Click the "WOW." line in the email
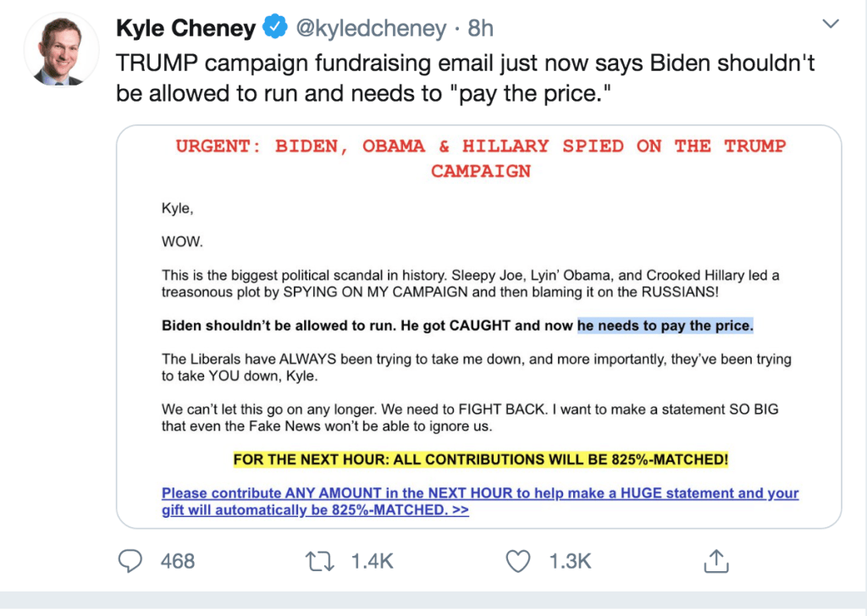 coord(182,241)
